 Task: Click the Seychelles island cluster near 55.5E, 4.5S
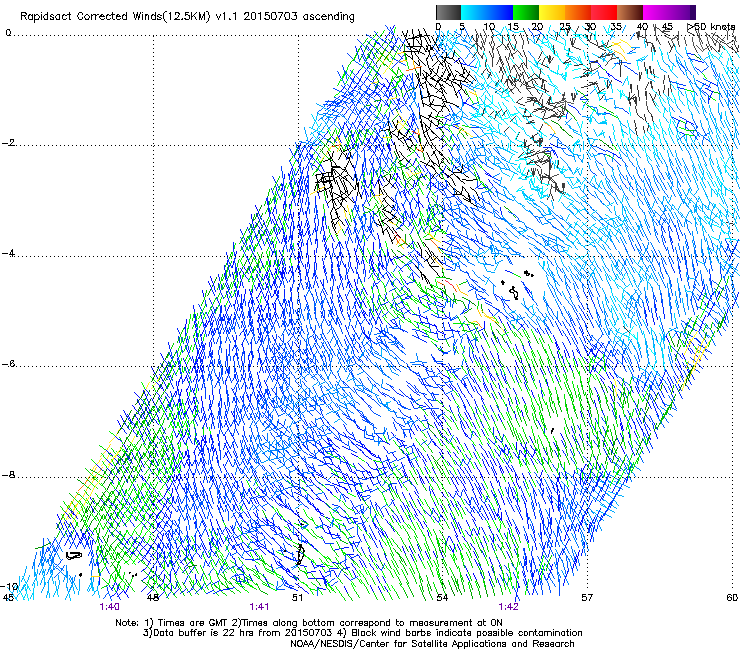pyautogui.click(x=515, y=286)
